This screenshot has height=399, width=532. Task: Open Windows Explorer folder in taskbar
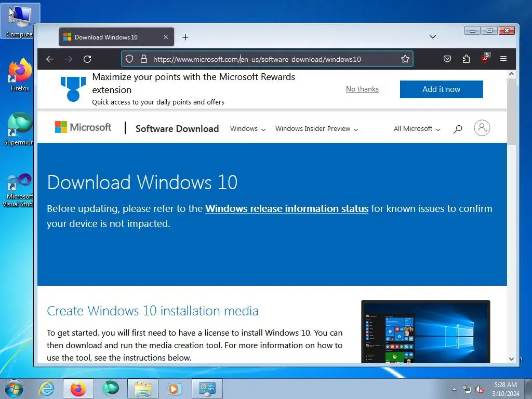(143, 389)
